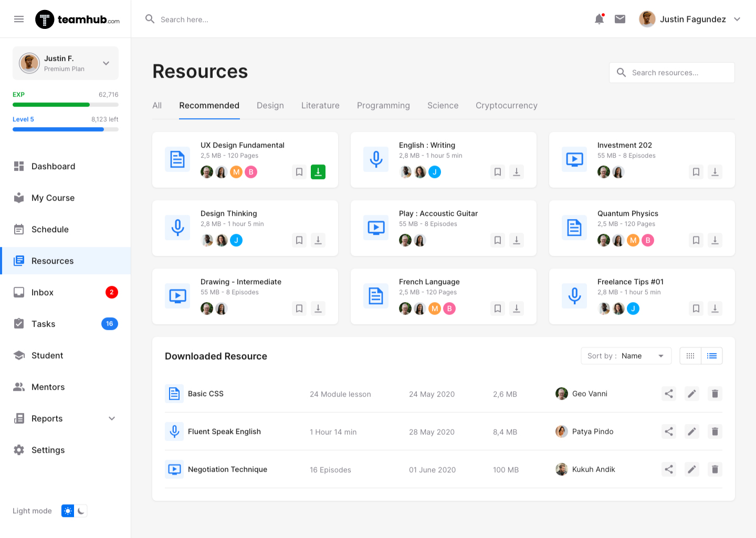
Task: Download Investment 202 episodes
Action: click(x=715, y=172)
